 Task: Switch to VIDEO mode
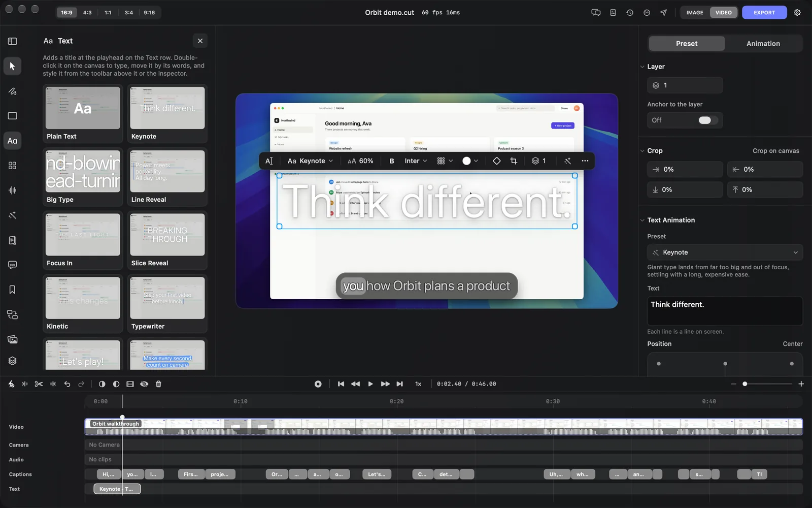(723, 13)
